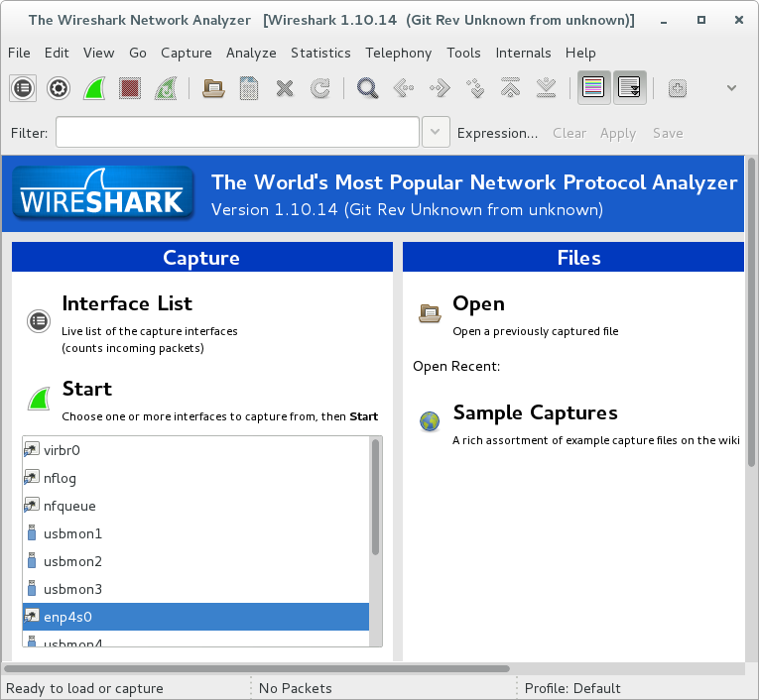Image resolution: width=759 pixels, height=700 pixels.
Task: Click green shark fin Start icon in panel
Action: [x=40, y=399]
